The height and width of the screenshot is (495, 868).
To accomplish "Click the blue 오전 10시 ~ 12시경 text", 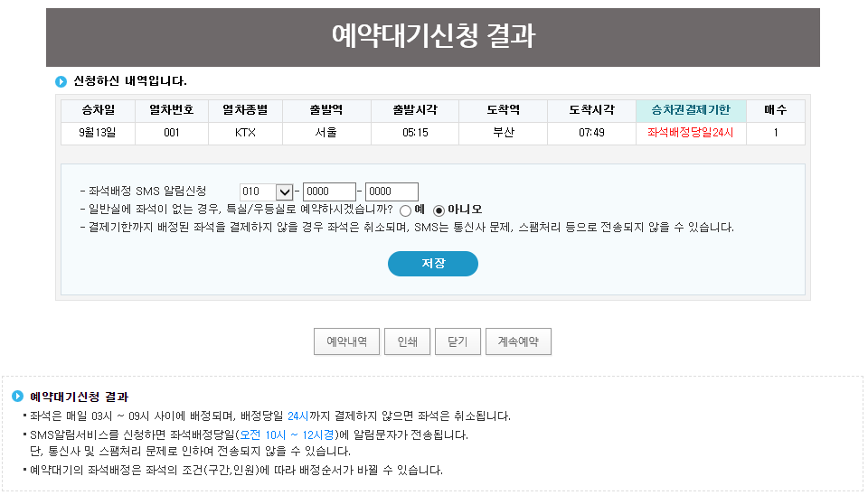I will pos(287,434).
